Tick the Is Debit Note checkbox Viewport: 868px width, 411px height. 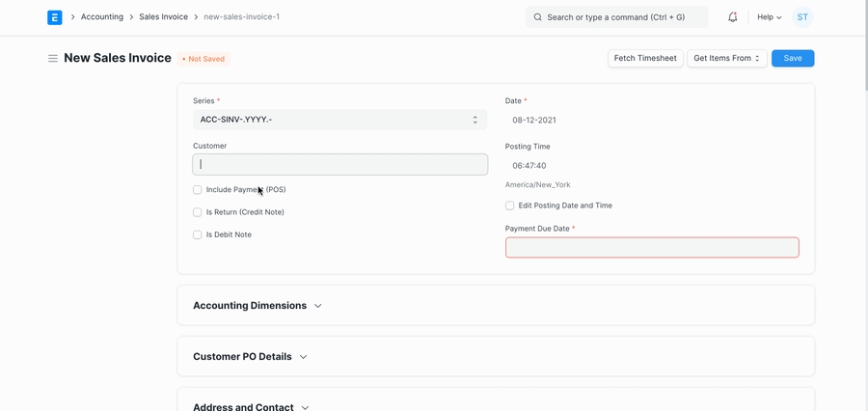tap(198, 234)
